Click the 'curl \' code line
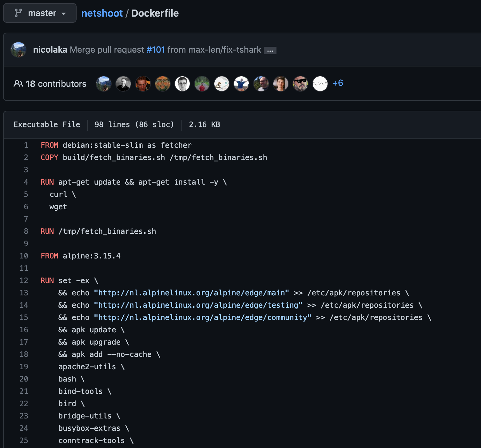481x448 pixels. coord(63,194)
